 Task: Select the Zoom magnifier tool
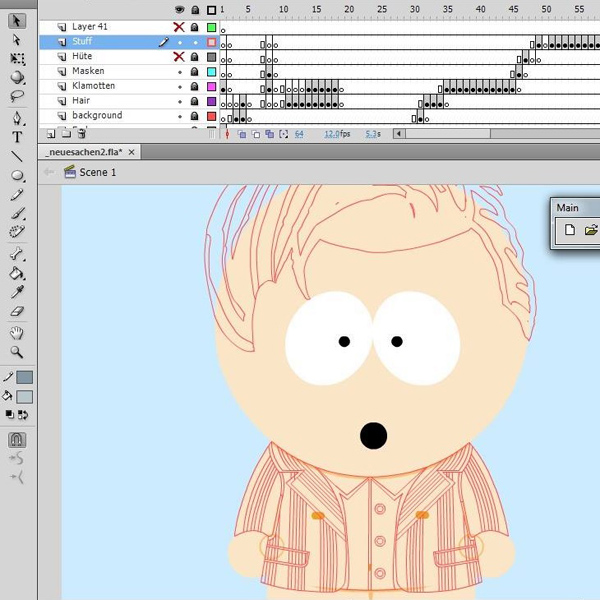click(x=17, y=352)
